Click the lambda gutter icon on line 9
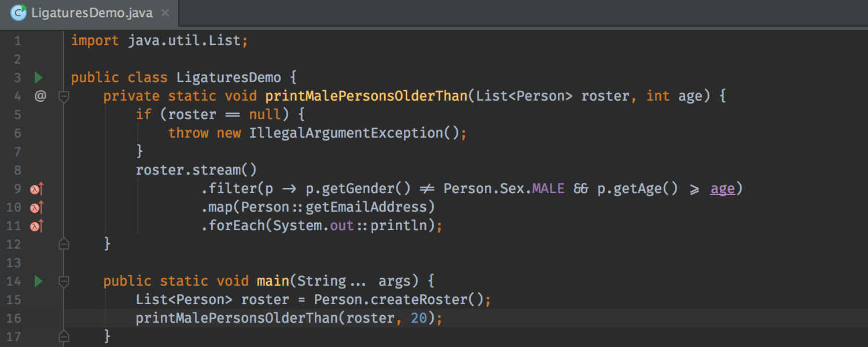The width and height of the screenshot is (868, 347). click(35, 188)
